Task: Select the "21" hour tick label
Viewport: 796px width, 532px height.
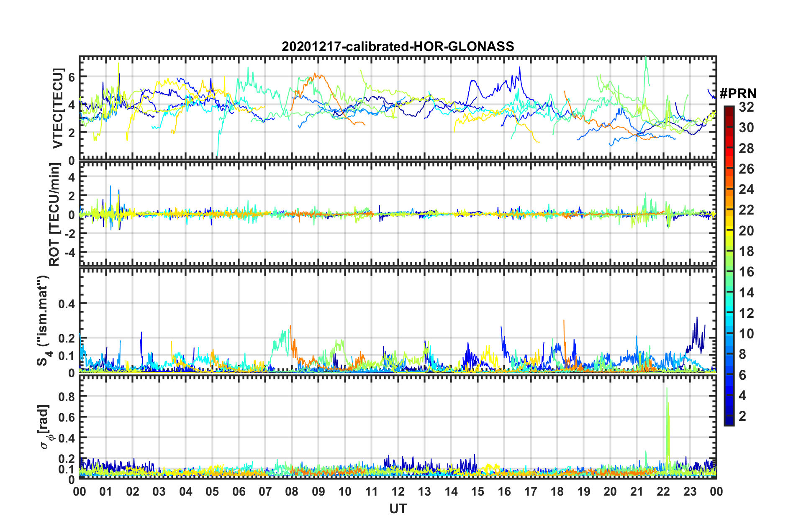Action: (637, 491)
